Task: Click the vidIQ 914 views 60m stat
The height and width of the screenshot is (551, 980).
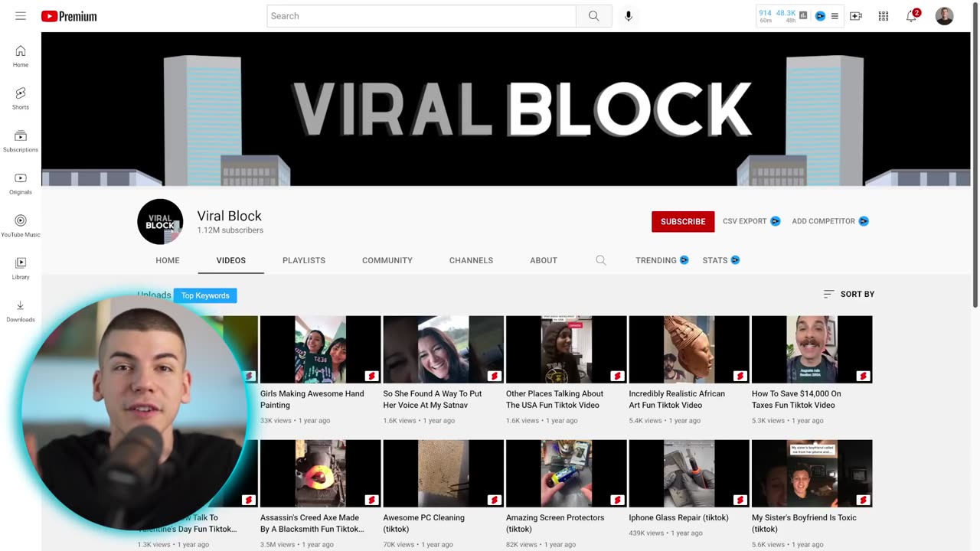Action: point(766,16)
